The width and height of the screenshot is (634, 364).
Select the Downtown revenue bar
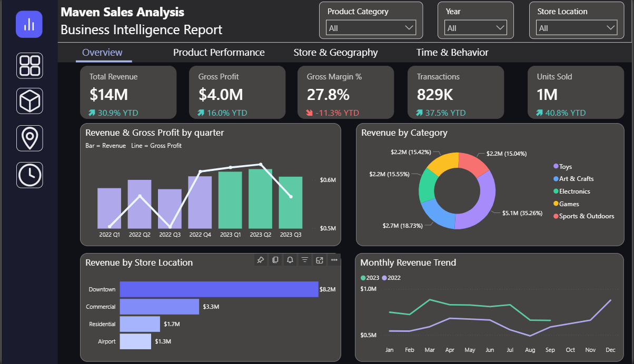point(219,289)
